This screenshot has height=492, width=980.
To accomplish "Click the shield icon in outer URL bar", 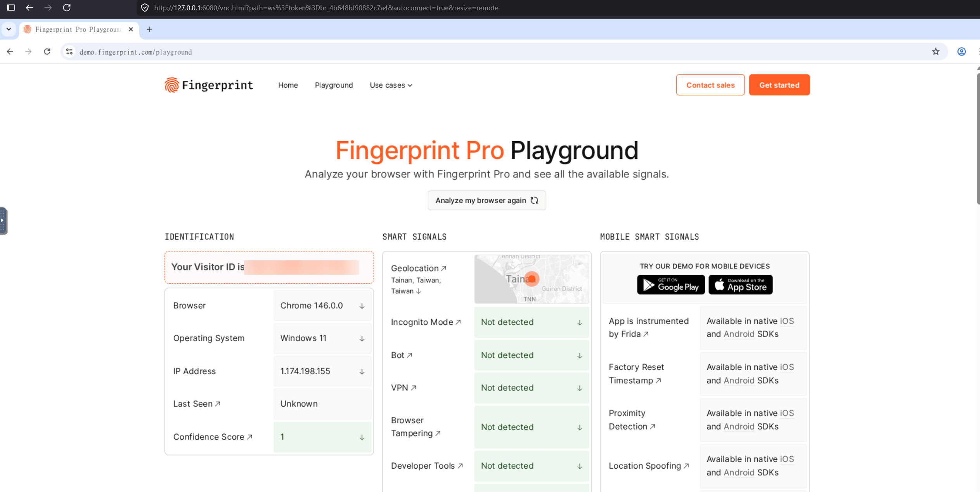I will click(145, 8).
